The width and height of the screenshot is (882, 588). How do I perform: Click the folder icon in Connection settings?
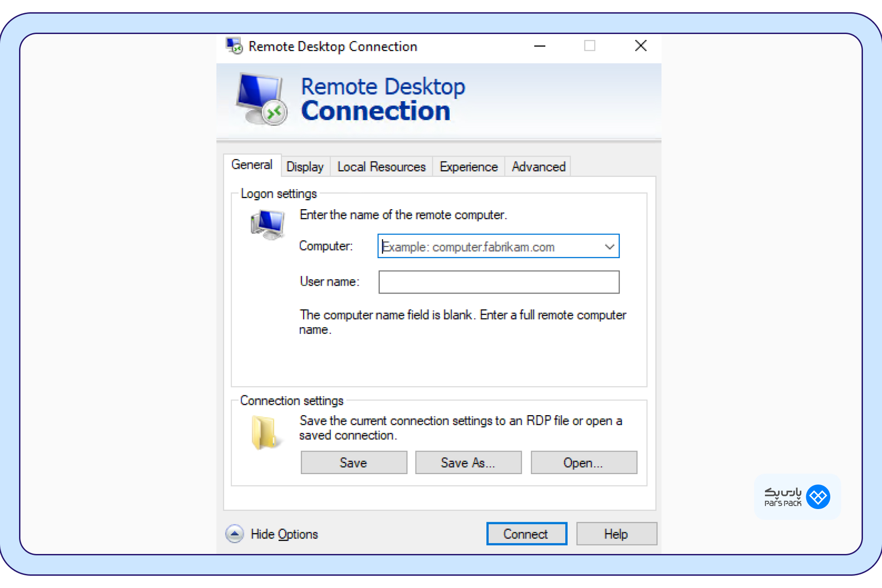coord(264,429)
